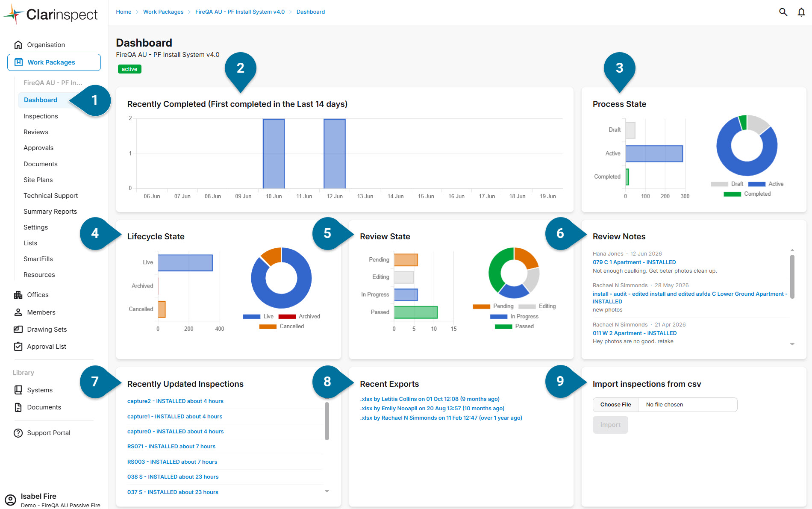
Task: Click the Systems library icon
Action: click(x=18, y=390)
